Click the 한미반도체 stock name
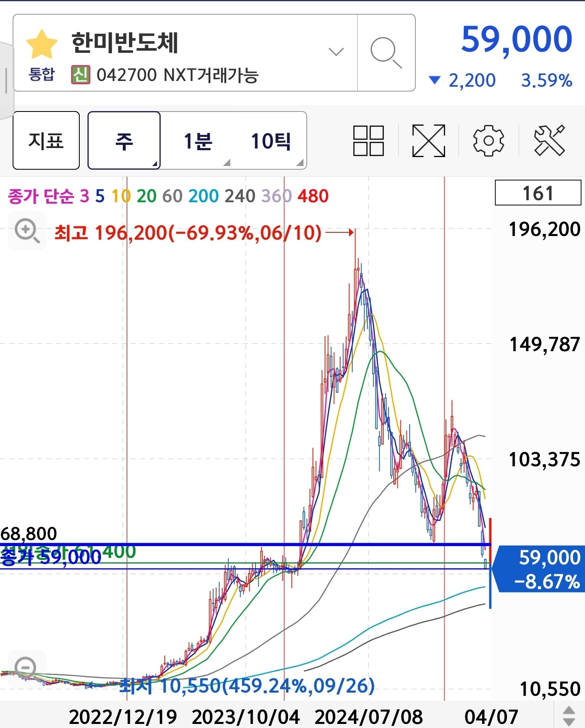The width and height of the screenshot is (585, 728). [125, 43]
